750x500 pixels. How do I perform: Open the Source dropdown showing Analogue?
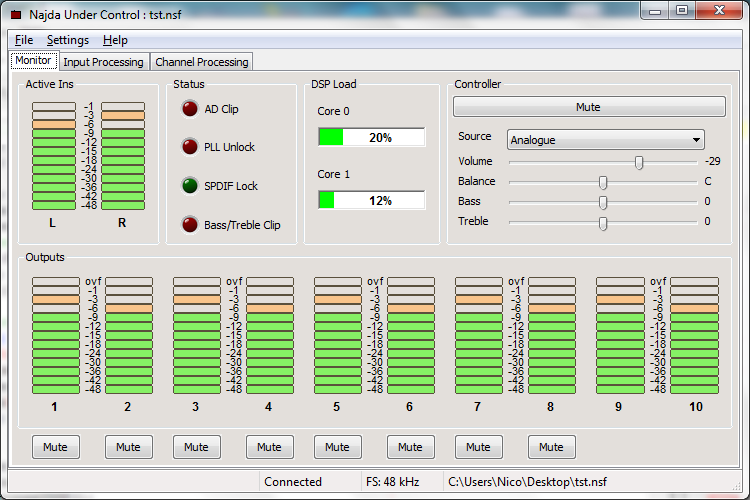(606, 140)
